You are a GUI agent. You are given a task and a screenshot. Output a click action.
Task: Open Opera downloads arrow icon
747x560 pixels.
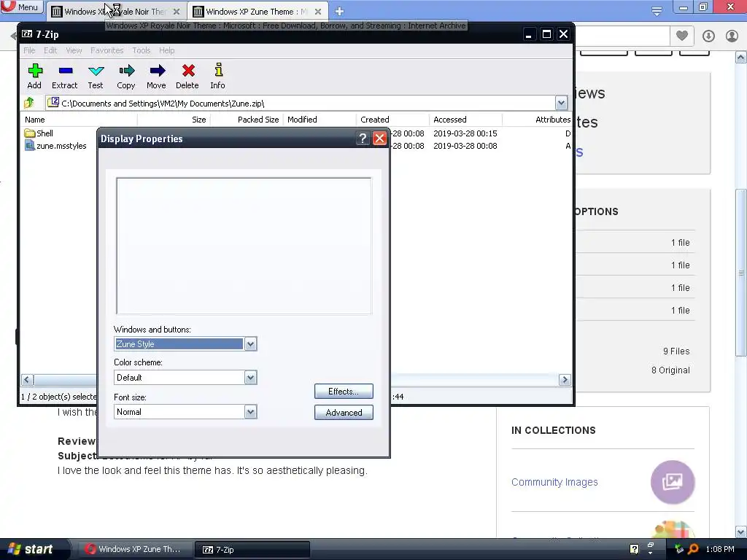pyautogui.click(x=708, y=36)
